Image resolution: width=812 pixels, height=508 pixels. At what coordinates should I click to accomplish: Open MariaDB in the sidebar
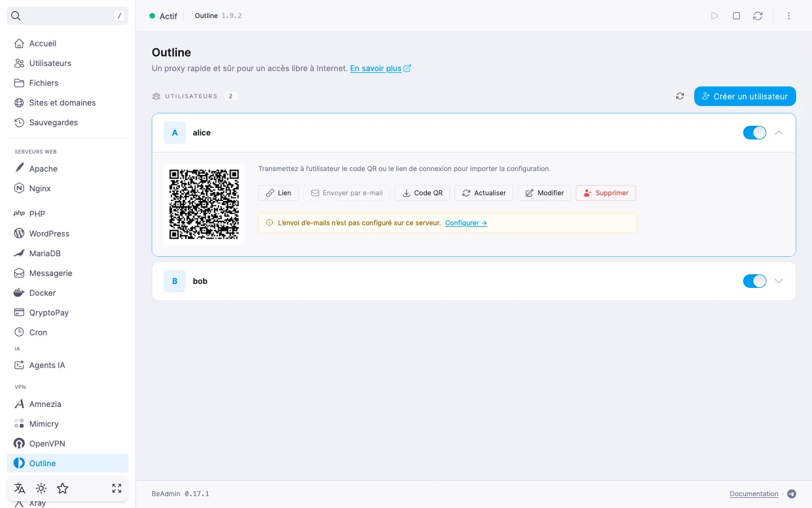68,253
